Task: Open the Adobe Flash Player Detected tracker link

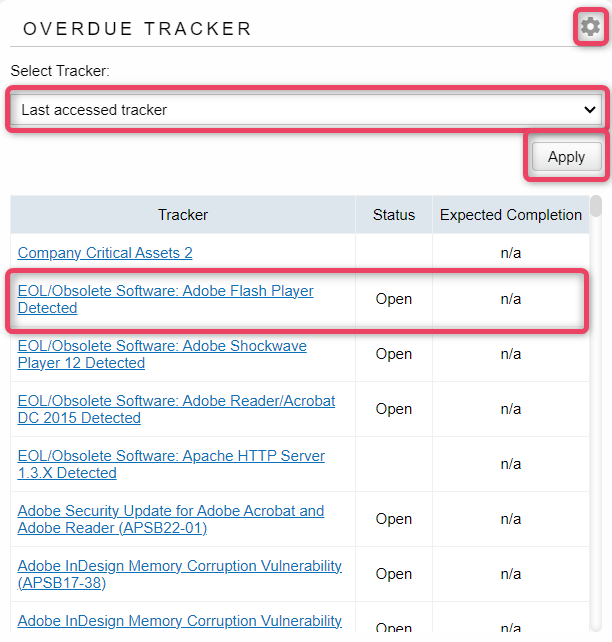Action: [x=165, y=299]
